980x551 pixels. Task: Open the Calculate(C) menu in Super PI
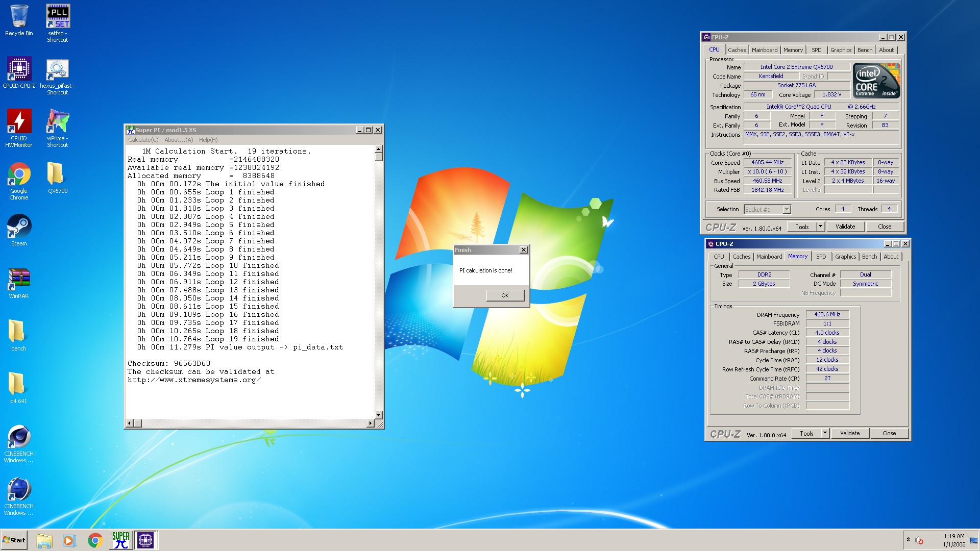pyautogui.click(x=143, y=140)
